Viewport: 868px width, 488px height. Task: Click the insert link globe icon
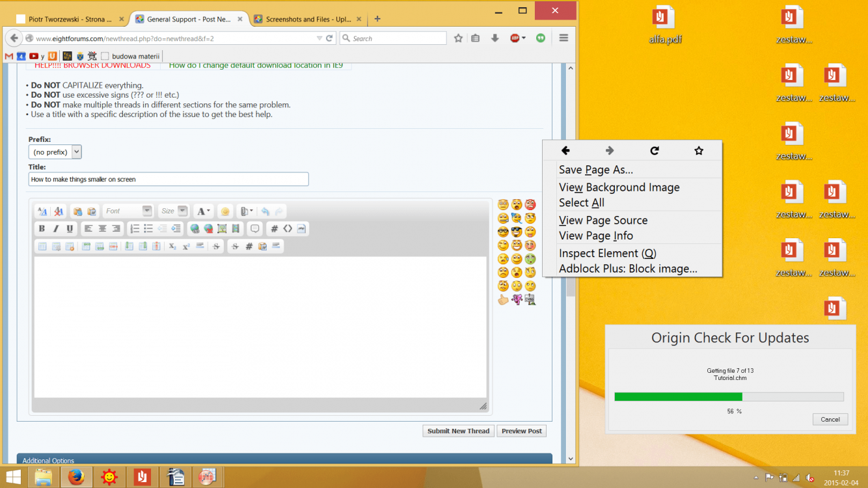coord(195,228)
